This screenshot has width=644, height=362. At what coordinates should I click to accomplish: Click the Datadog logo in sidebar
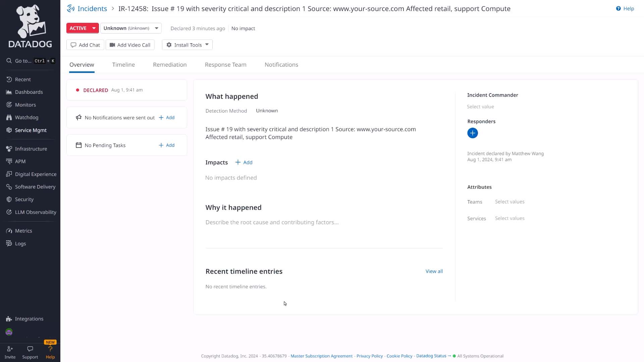[30, 26]
